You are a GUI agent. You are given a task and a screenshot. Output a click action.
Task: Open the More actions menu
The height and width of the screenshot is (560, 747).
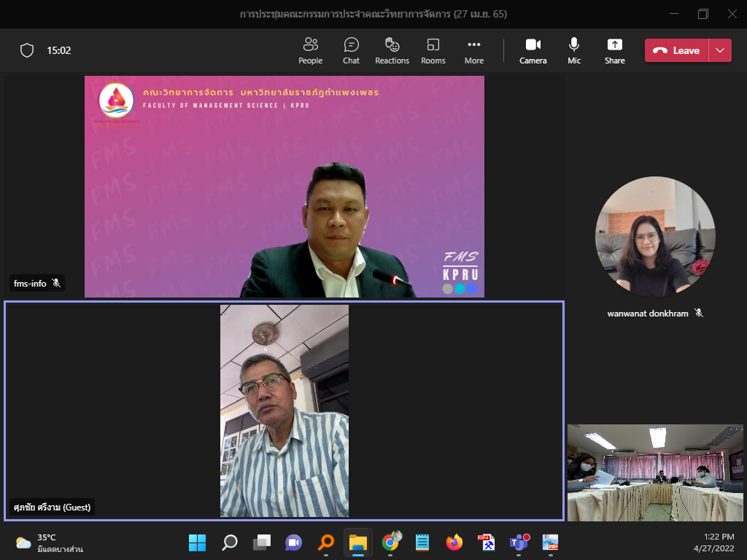(x=473, y=50)
